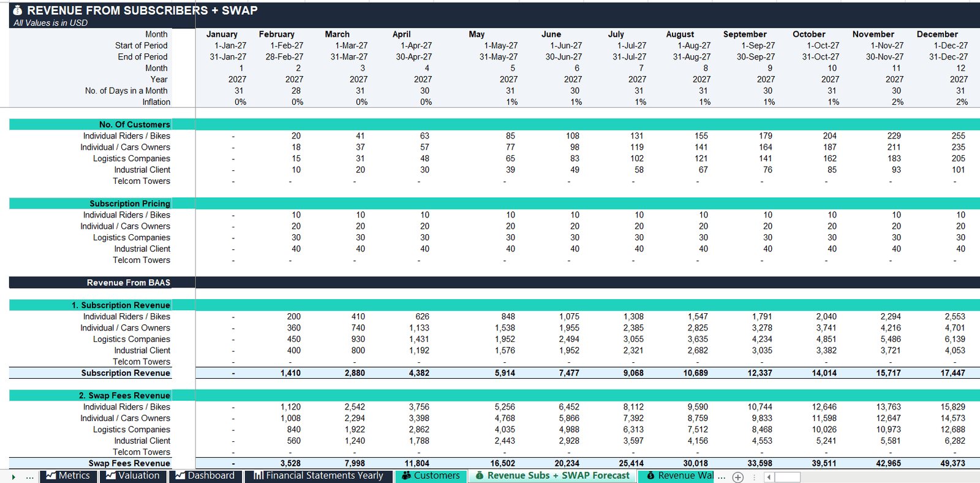
Task: Click the April column header
Action: (x=401, y=34)
